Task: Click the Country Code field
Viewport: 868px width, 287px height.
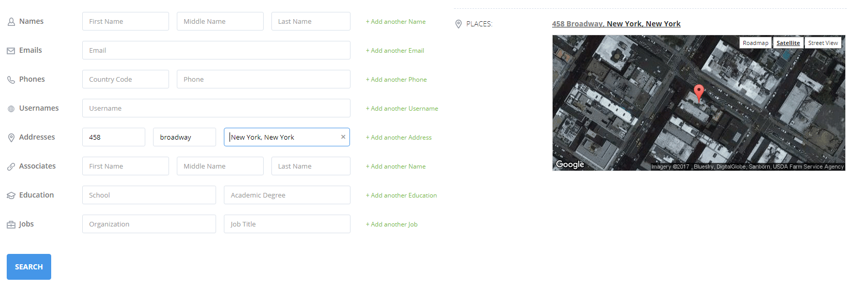Action: click(126, 79)
